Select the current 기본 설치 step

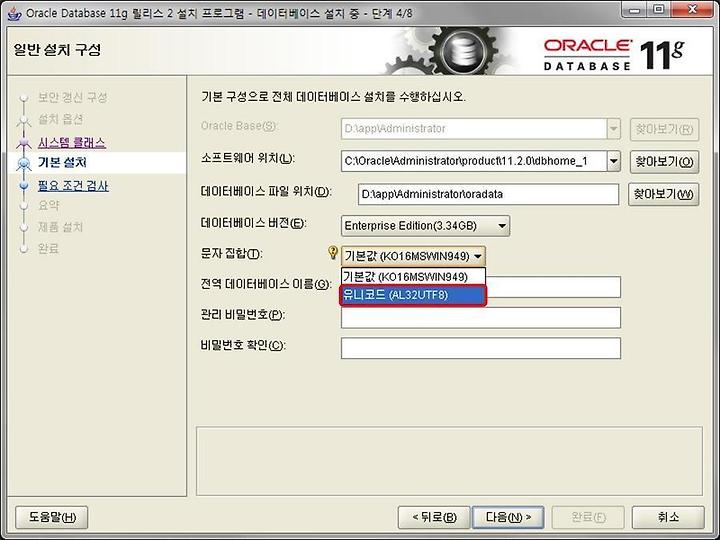point(62,162)
